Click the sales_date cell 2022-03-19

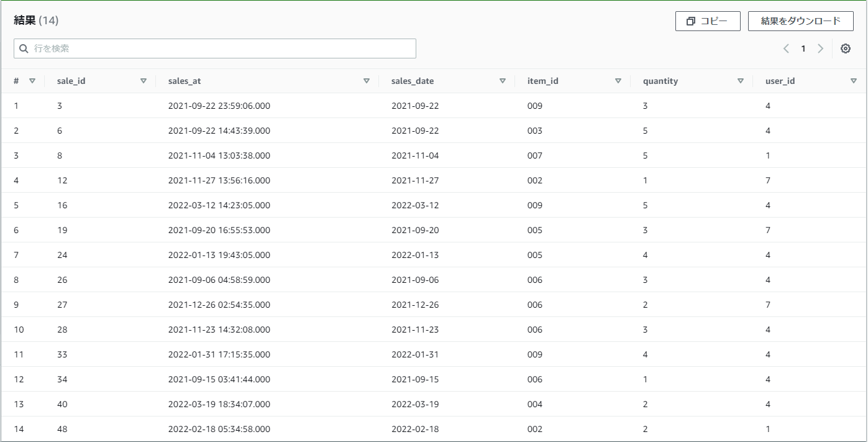(415, 404)
